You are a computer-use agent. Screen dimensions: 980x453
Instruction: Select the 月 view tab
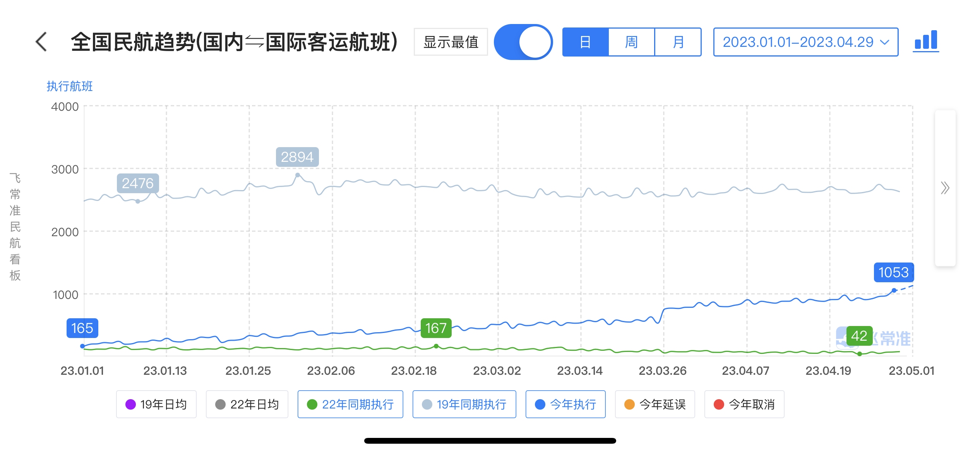pos(678,42)
